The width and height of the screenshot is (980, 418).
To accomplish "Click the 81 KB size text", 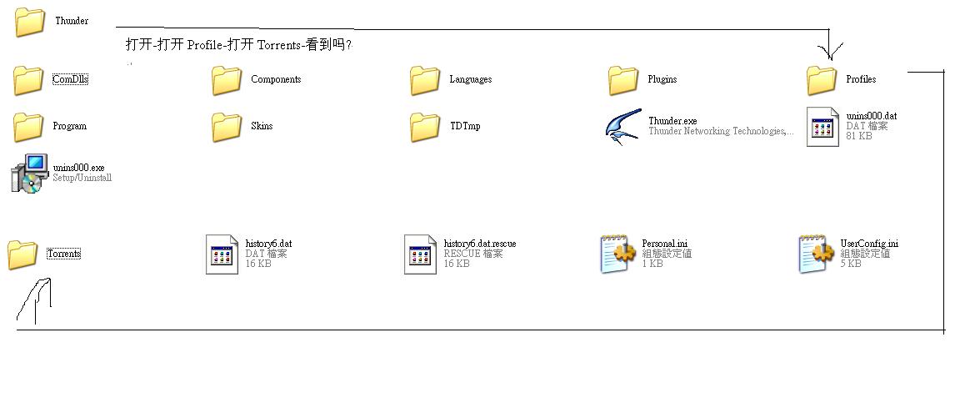I will pos(858,136).
